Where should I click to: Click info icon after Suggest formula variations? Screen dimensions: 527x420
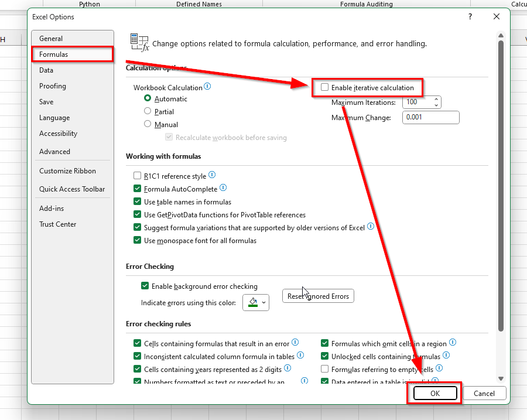tap(371, 227)
